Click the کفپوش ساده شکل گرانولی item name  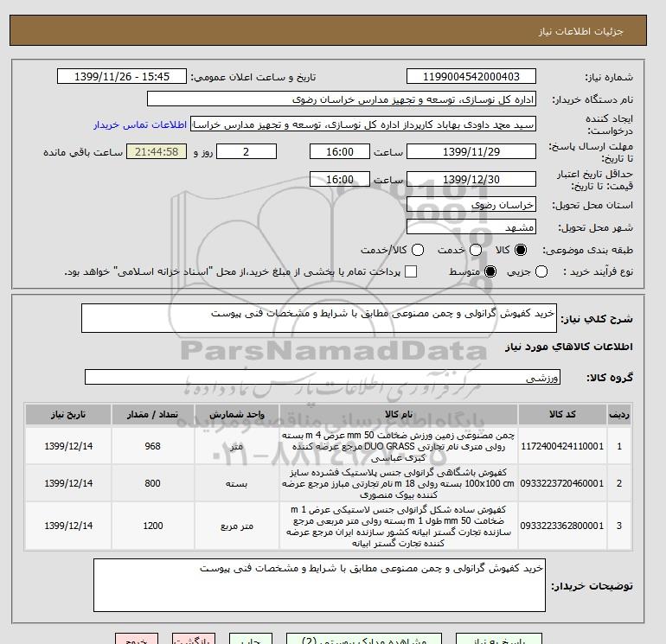(x=399, y=526)
